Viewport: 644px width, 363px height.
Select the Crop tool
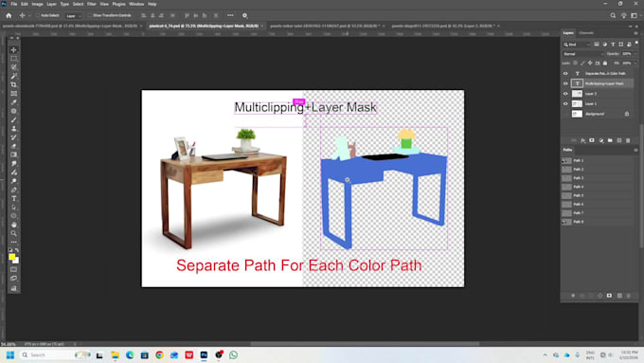(13, 84)
